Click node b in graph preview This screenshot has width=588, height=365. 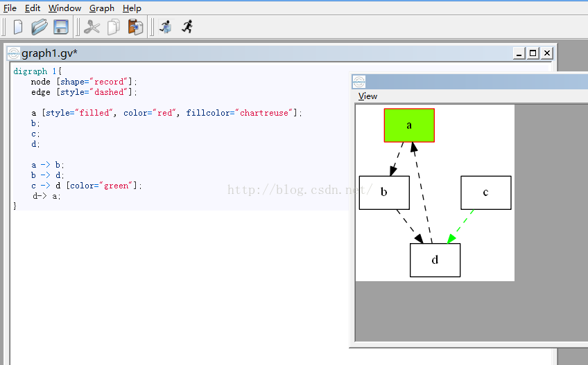(x=384, y=193)
